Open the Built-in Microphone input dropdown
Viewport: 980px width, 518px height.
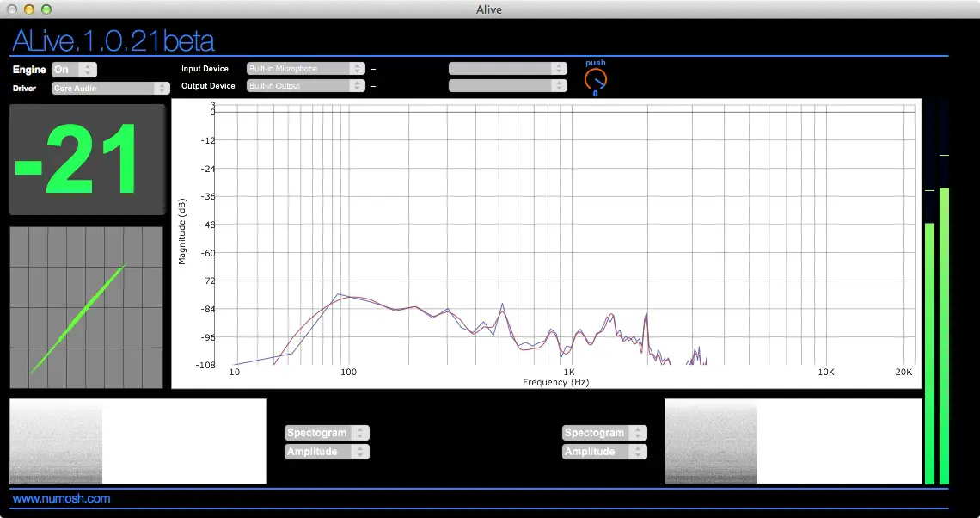pyautogui.click(x=306, y=68)
